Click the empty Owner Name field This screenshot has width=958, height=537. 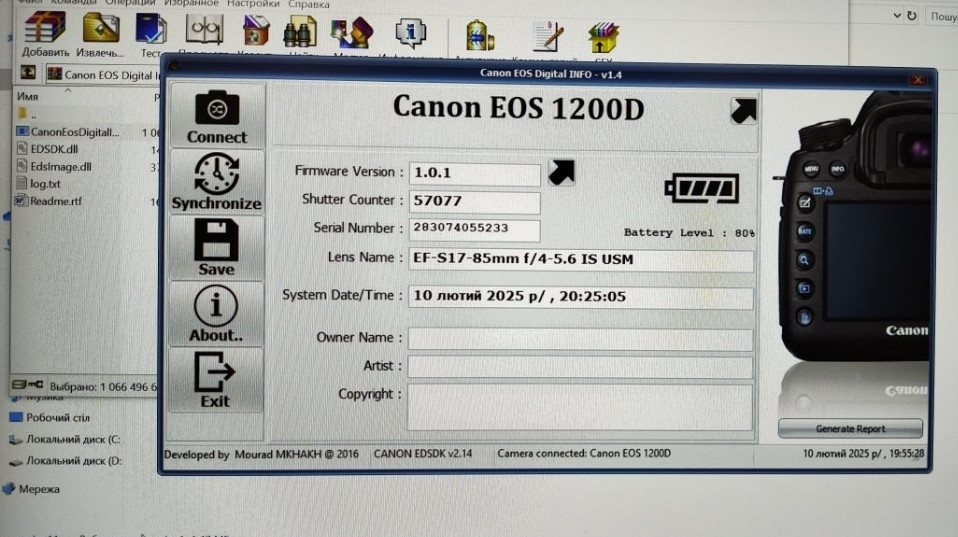pos(580,339)
